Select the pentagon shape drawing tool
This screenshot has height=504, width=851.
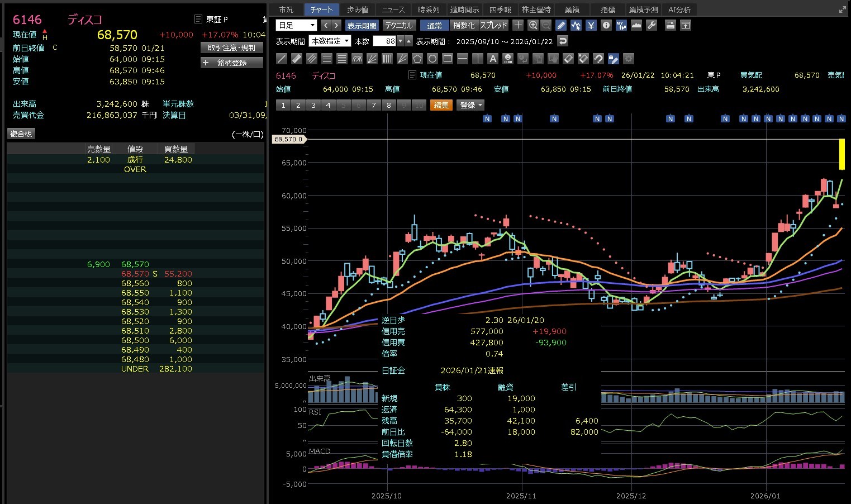[417, 59]
